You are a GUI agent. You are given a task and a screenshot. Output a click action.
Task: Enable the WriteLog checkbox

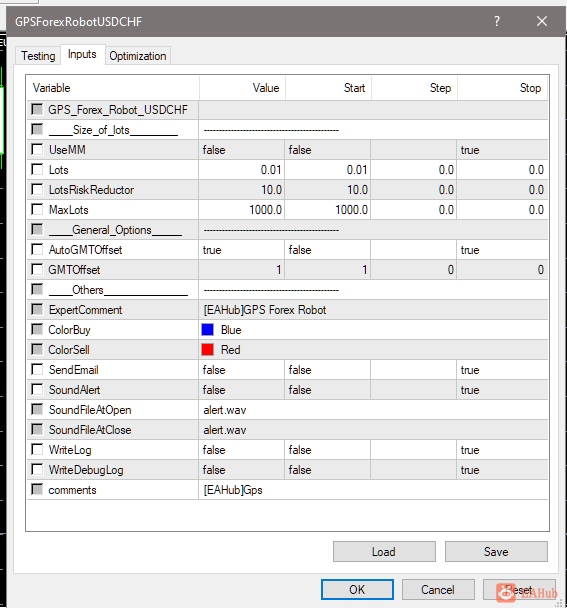[37, 449]
